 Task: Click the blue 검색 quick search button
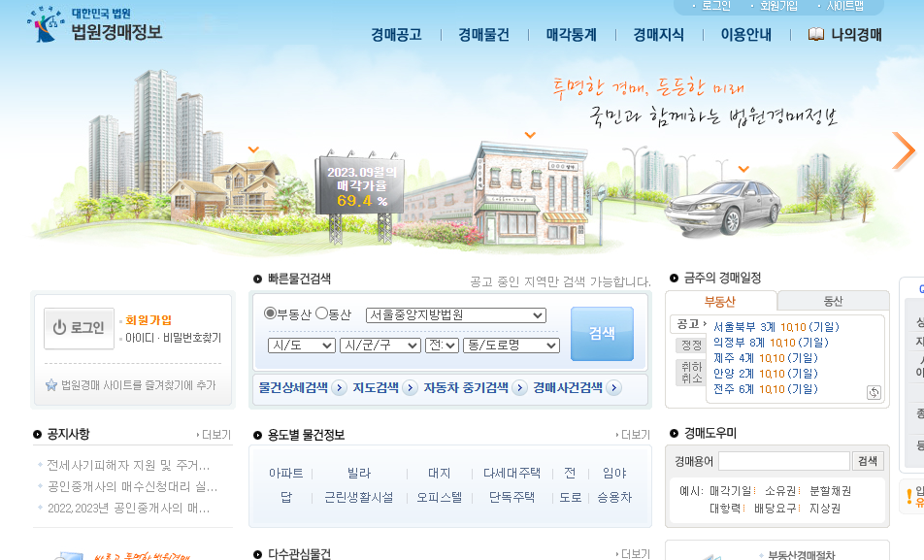[602, 334]
